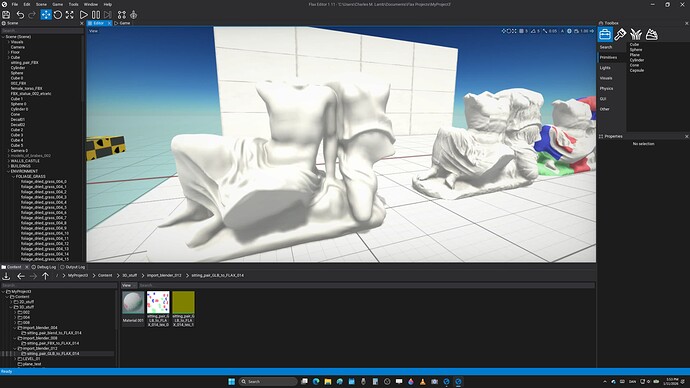This screenshot has height=388, width=690.
Task: Click the Save all toolbar icon
Action: click(x=6, y=15)
